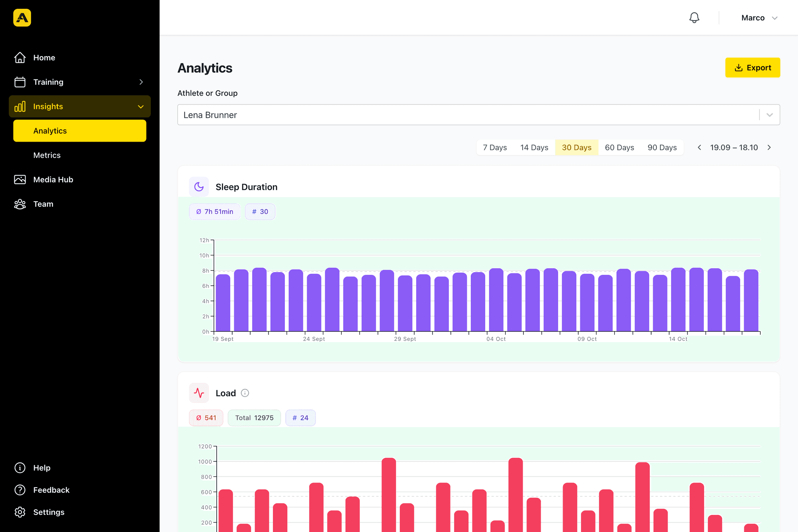798x532 pixels.
Task: Expand the Training submenu chevron
Action: tap(141, 82)
